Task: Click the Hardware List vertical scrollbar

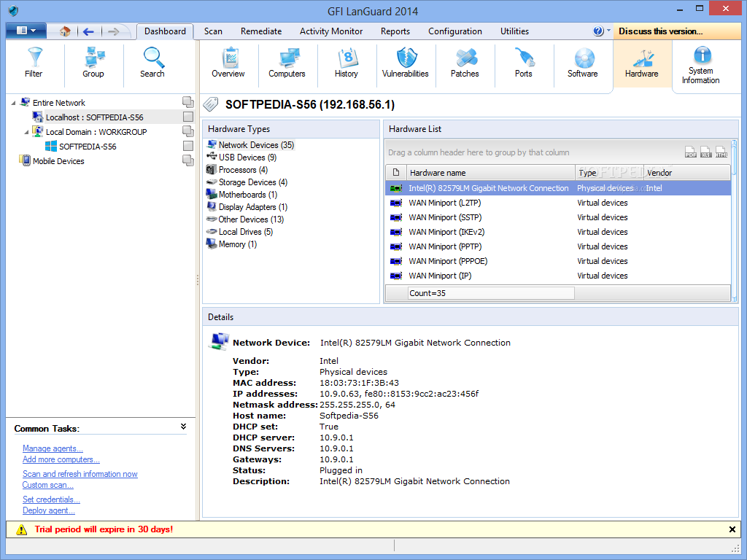Action: click(x=734, y=221)
